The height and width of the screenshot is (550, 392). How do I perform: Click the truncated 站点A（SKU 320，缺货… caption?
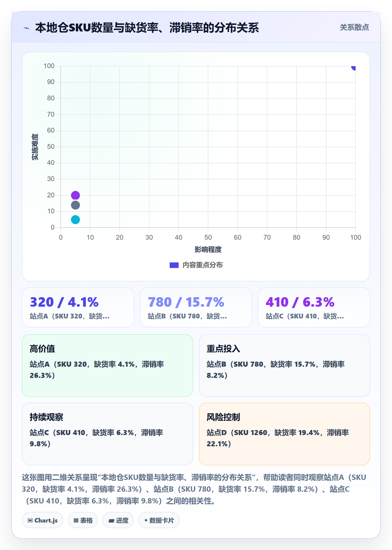(x=70, y=316)
